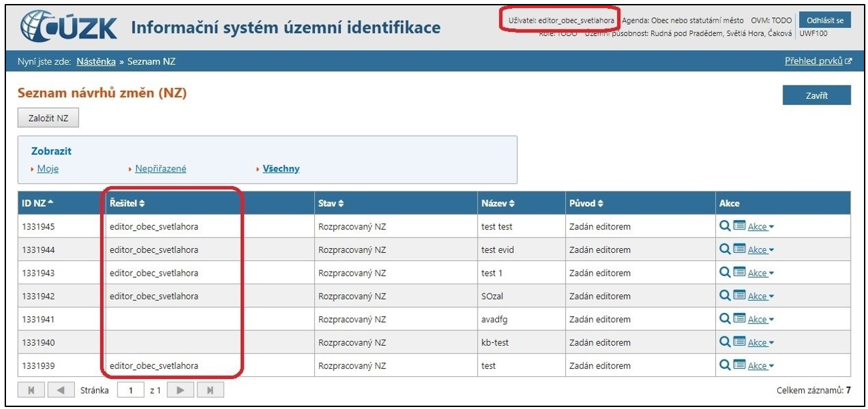Click the list detail icon for NZ 1331944
The height and width of the screenshot is (409, 868).
[739, 250]
